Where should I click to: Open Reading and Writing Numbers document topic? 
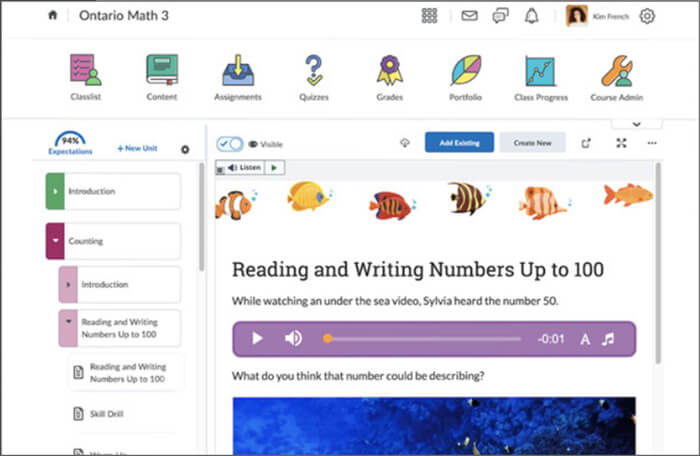point(126,372)
